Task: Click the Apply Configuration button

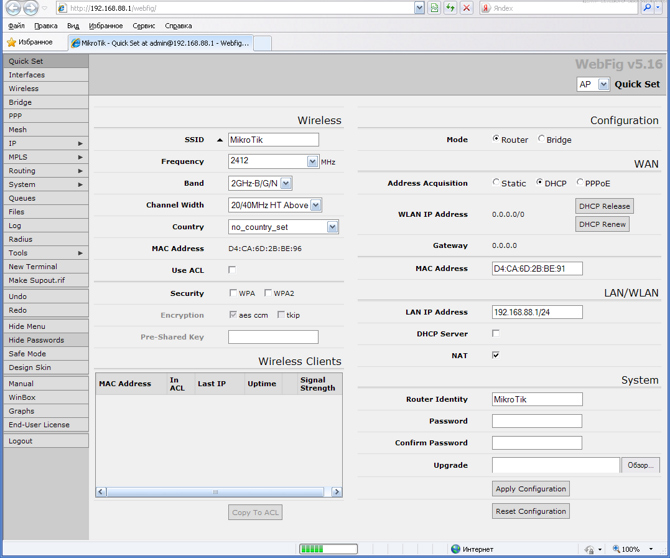Action: [530, 489]
